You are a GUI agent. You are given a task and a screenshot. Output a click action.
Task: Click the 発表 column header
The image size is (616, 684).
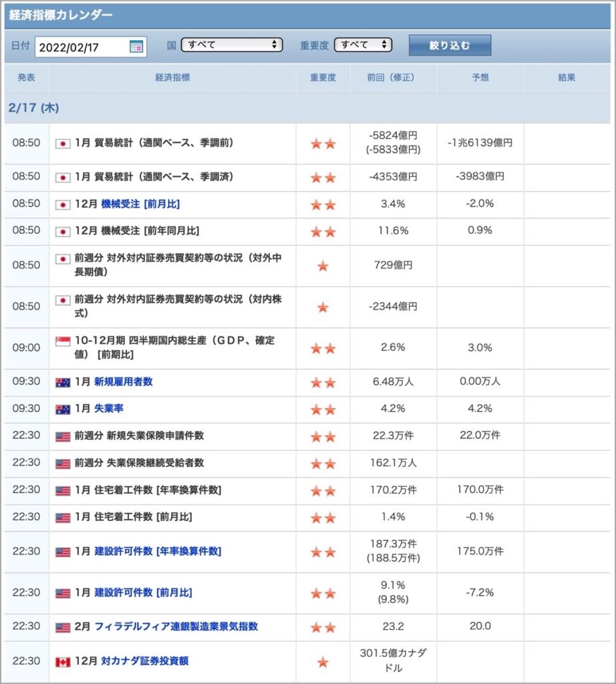tap(26, 77)
